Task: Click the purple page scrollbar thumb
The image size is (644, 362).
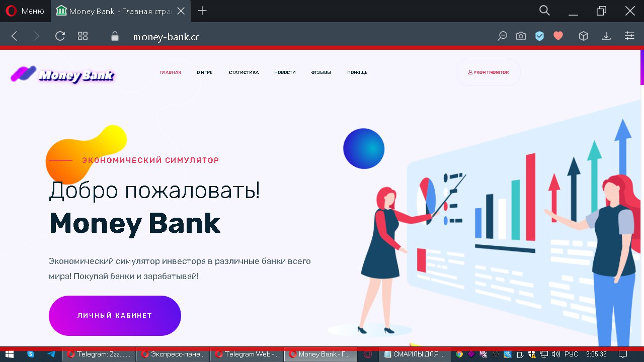Action: pyautogui.click(x=642, y=67)
